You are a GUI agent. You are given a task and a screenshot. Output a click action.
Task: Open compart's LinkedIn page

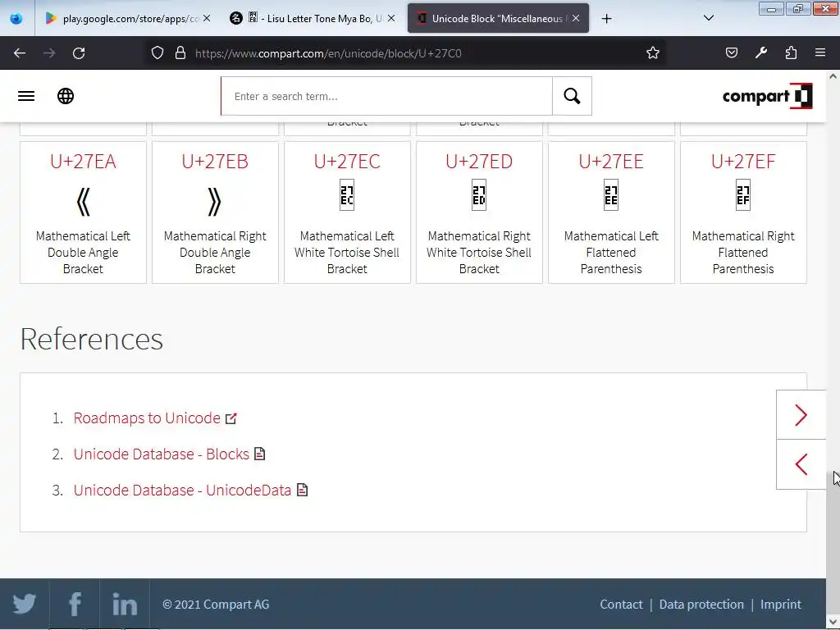pyautogui.click(x=125, y=605)
